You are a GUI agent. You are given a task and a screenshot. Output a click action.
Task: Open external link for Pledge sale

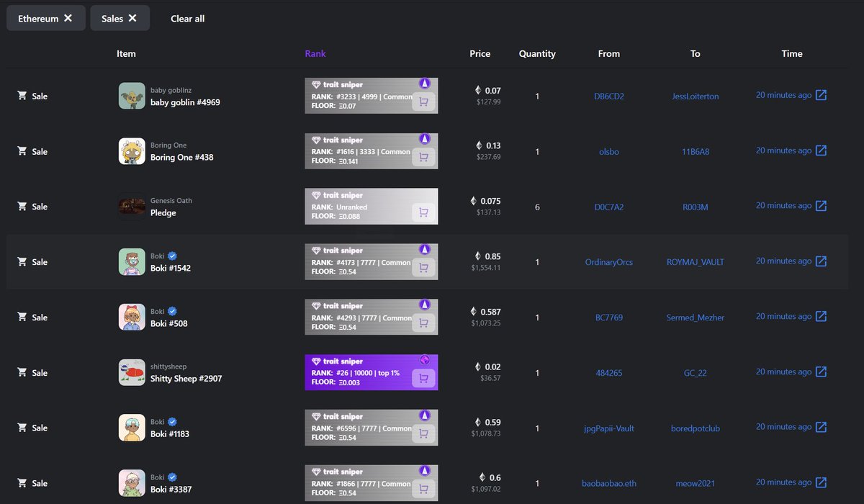point(821,206)
